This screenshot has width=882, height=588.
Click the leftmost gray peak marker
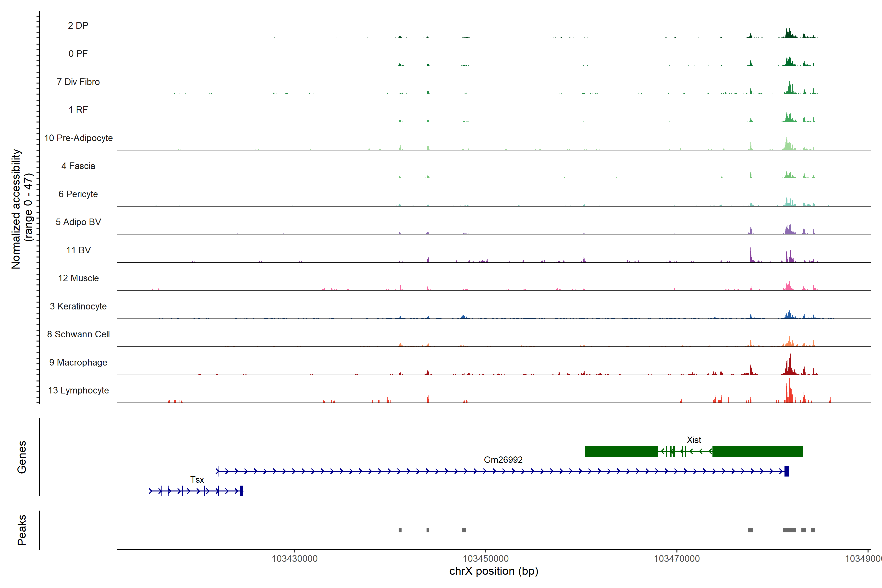[x=400, y=530]
